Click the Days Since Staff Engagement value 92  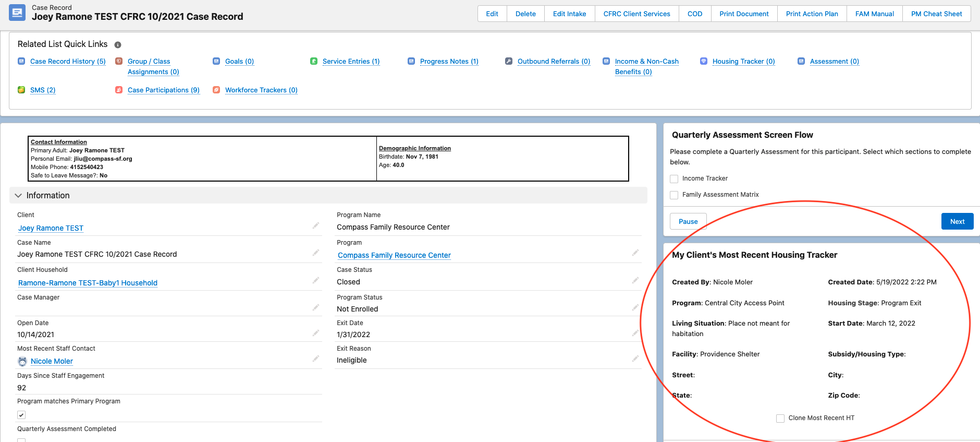click(21, 388)
